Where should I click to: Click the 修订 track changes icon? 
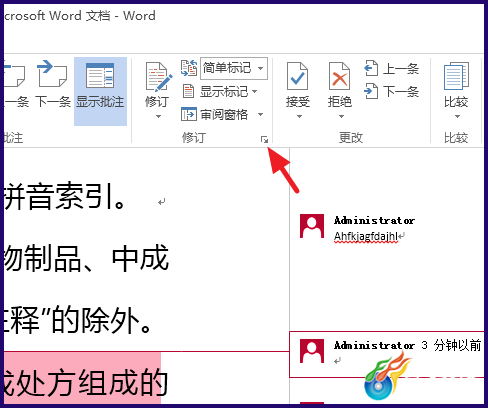click(x=158, y=77)
